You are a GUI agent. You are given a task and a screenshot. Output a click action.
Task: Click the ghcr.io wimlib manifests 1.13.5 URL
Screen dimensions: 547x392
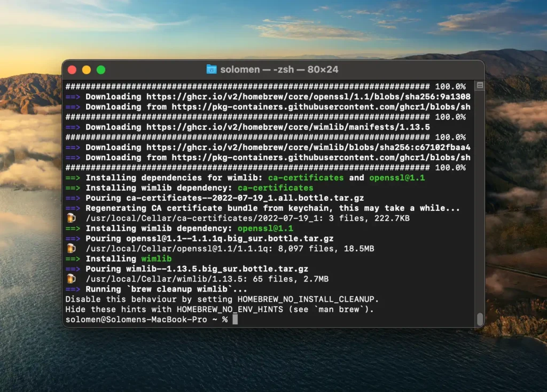tap(288, 127)
